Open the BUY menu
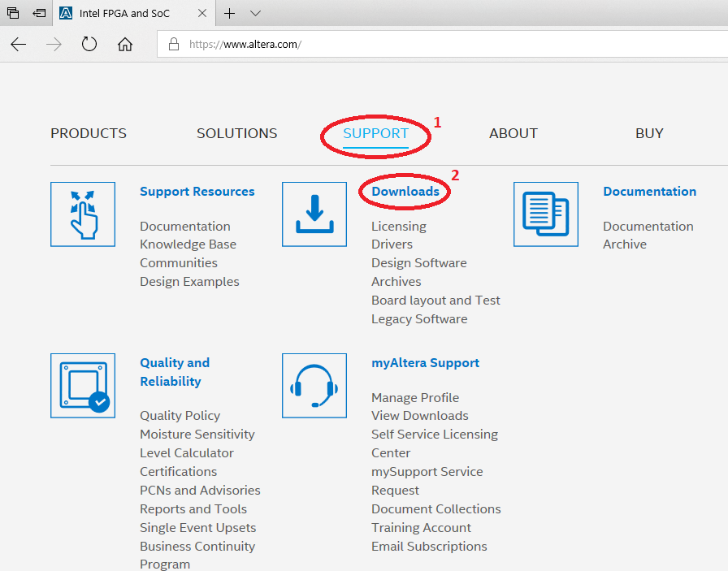The width and height of the screenshot is (728, 571). coord(649,133)
